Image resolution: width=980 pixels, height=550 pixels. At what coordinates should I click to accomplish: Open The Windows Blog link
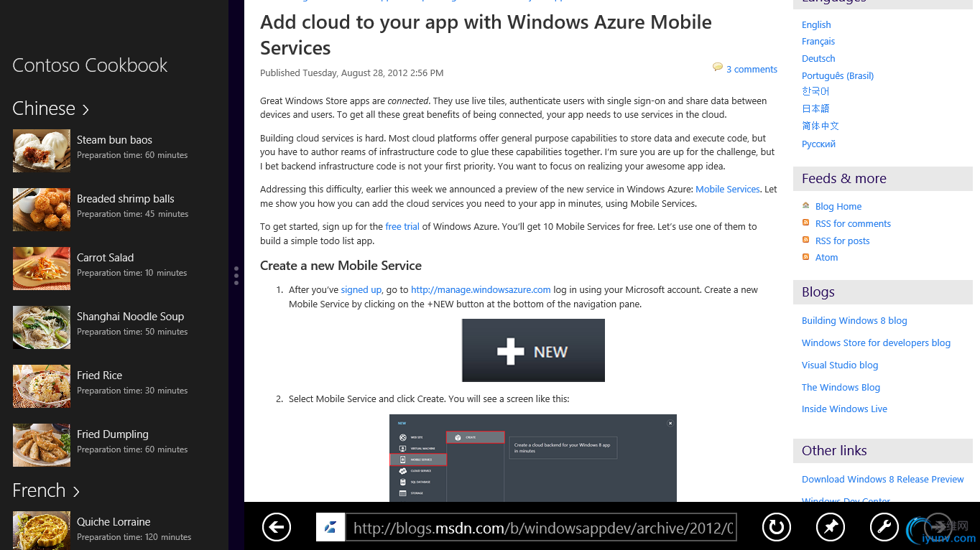pos(841,388)
